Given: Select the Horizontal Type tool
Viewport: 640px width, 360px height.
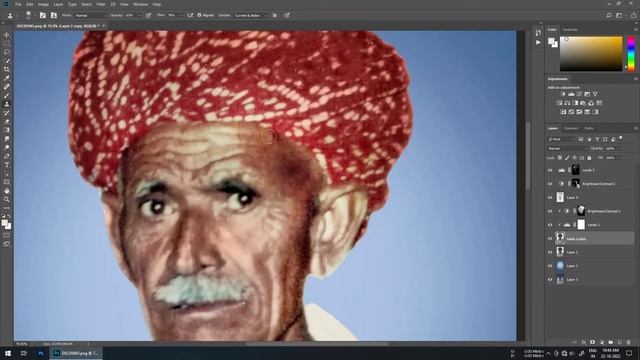Looking at the screenshot, I should click(x=7, y=165).
